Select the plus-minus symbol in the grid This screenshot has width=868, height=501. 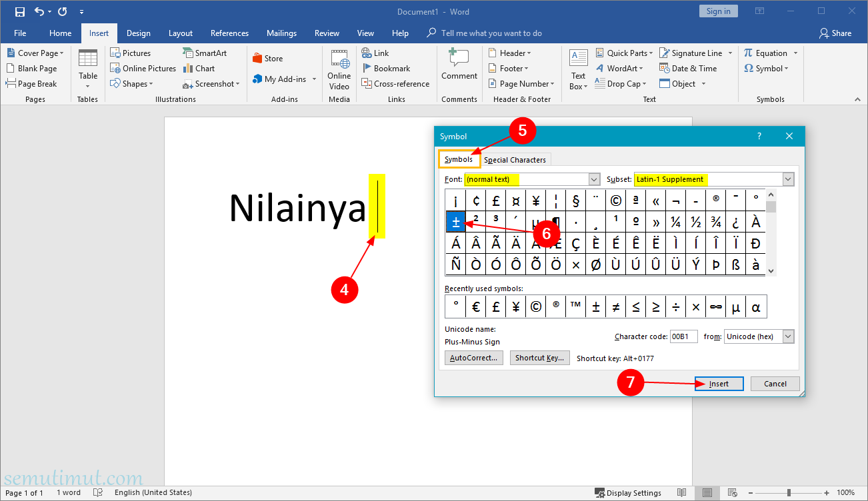click(456, 222)
